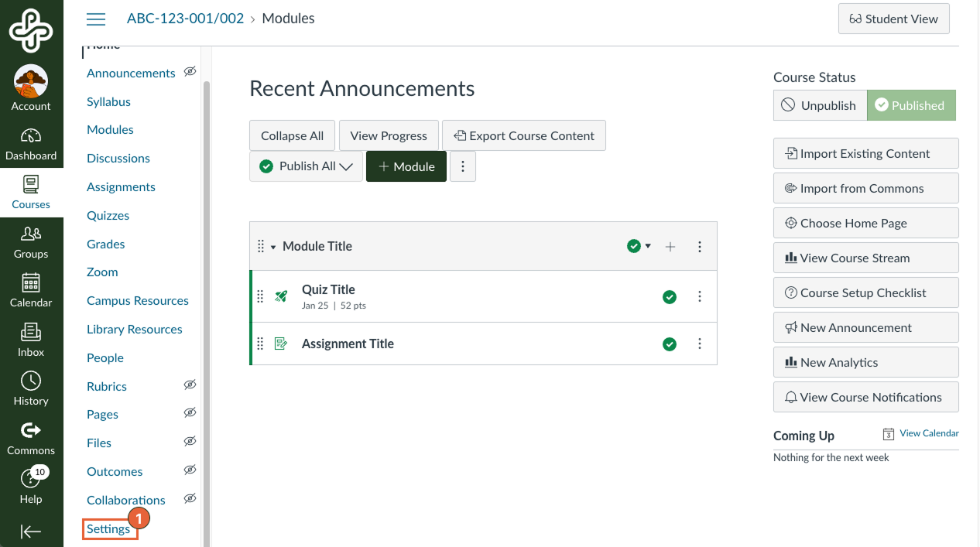Collapse the Module Title disclosure arrow

point(272,245)
